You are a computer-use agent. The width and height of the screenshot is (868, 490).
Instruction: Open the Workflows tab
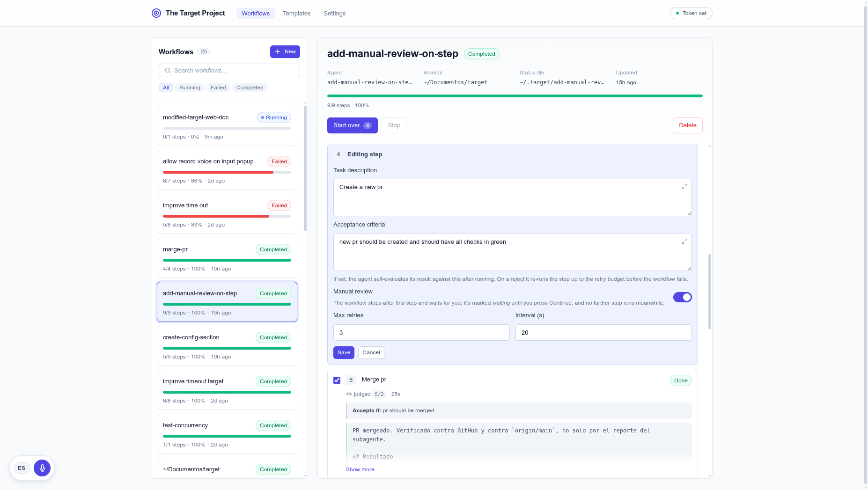coord(256,13)
